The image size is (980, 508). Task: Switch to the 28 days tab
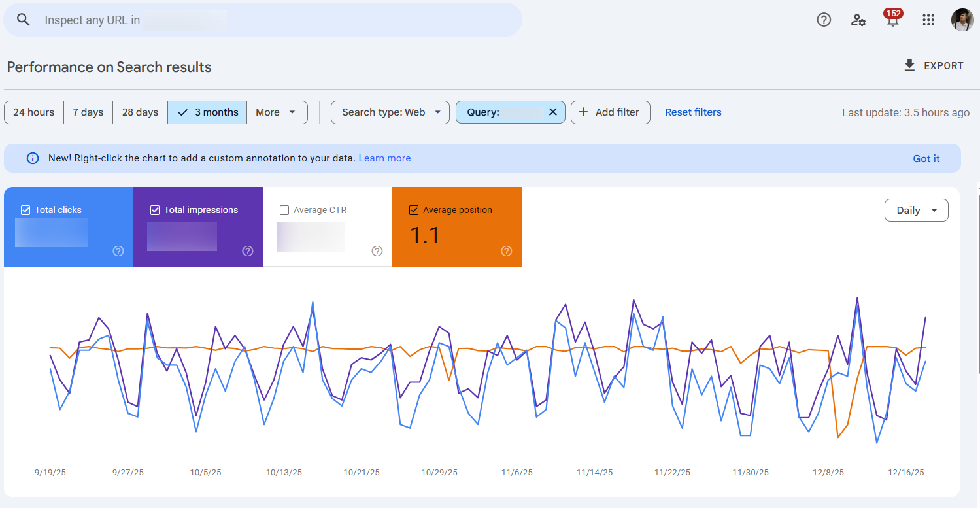(x=140, y=112)
